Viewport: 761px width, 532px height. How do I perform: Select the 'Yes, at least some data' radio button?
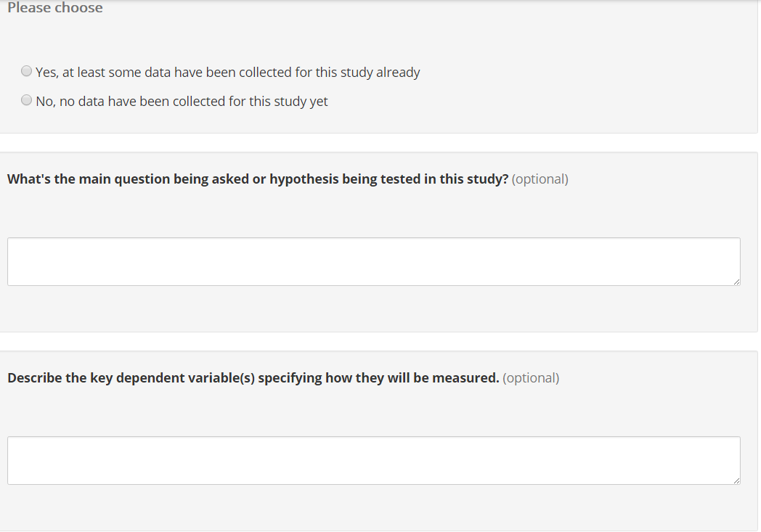(x=27, y=71)
